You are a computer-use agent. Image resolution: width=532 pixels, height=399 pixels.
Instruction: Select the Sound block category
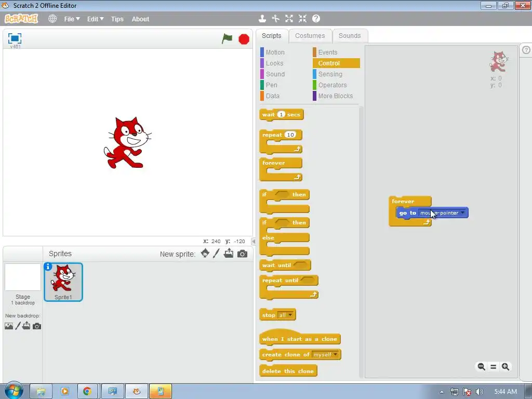point(275,74)
